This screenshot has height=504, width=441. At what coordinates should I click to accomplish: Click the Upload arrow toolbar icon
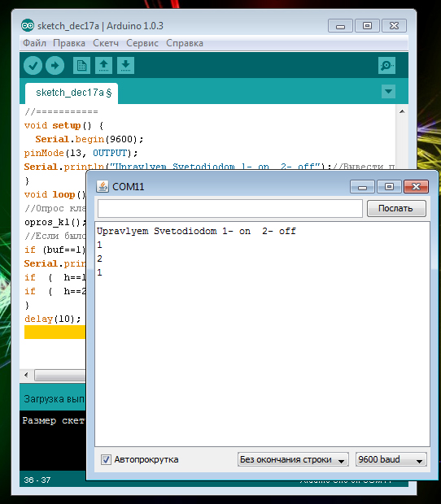55,66
